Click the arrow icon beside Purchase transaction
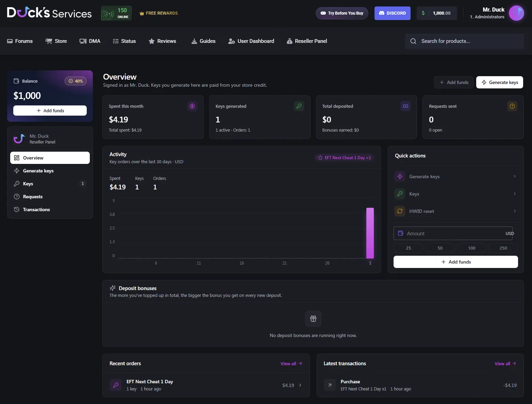The width and height of the screenshot is (532, 404). 330,385
